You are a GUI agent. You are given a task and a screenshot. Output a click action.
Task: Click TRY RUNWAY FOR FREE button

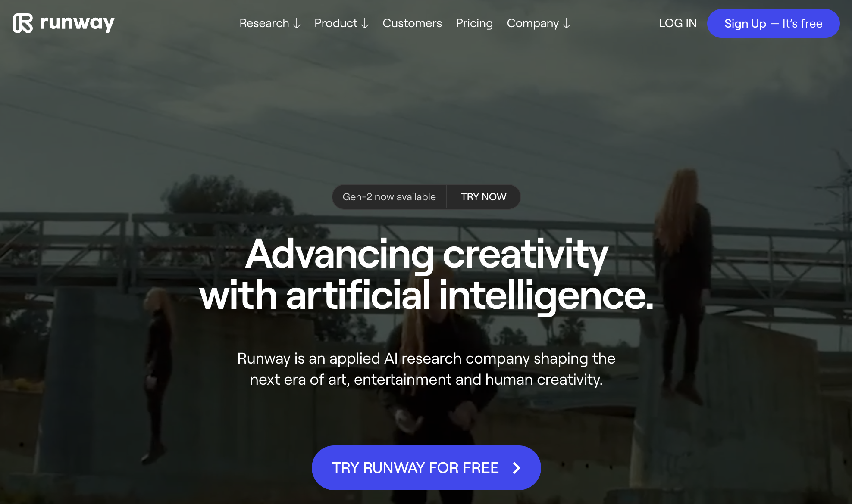coord(426,468)
